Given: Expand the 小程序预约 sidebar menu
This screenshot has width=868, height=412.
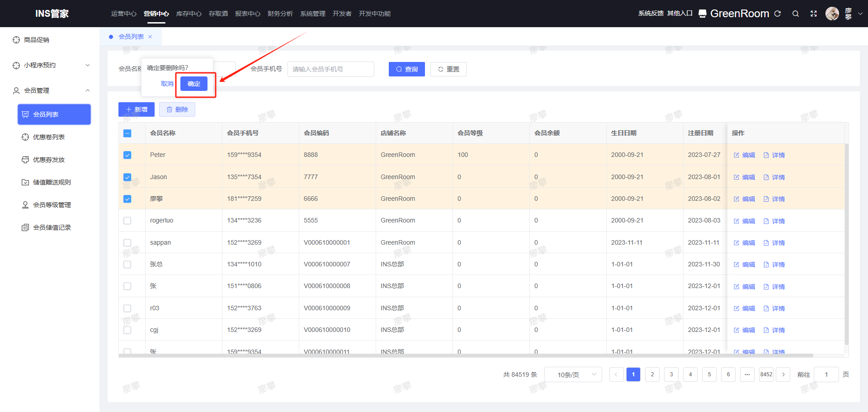Looking at the screenshot, I should 50,65.
